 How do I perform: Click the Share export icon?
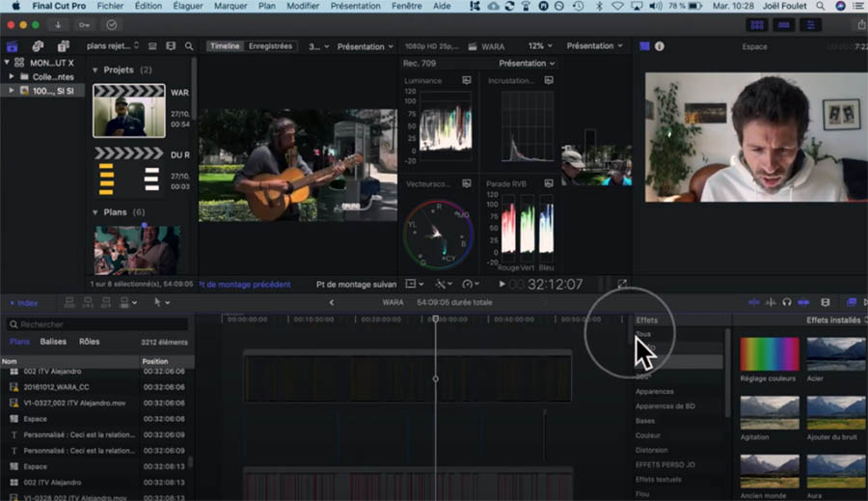click(861, 25)
